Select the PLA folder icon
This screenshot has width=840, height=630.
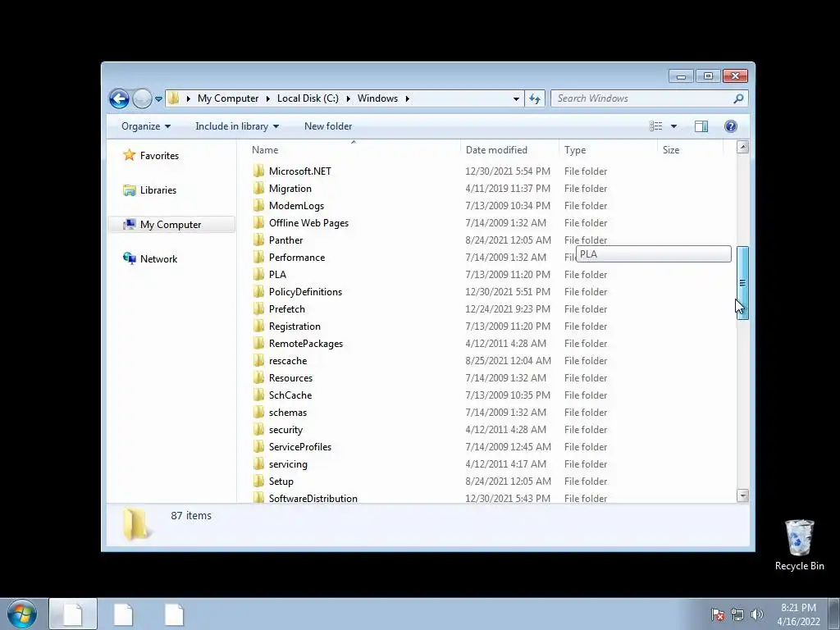258,274
